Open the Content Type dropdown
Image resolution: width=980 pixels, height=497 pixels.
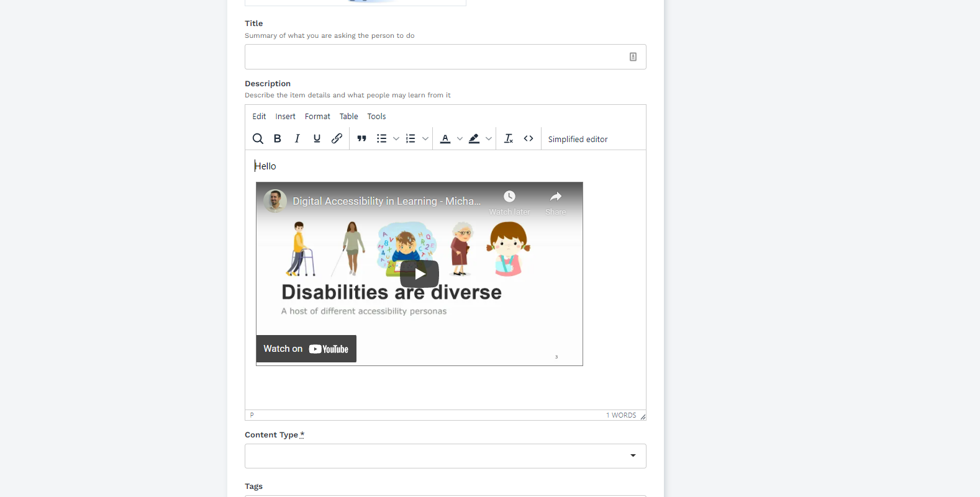445,456
